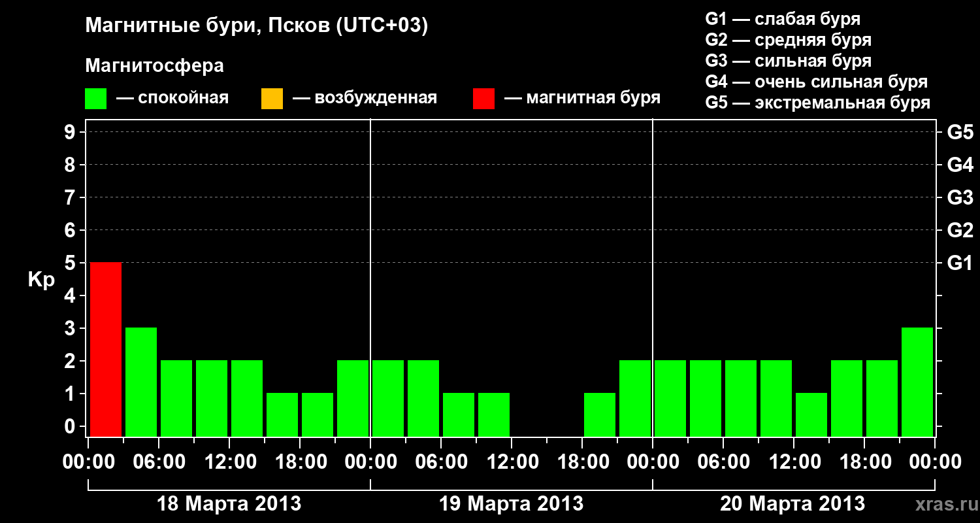Click the 'G4' label on right axis

(960, 165)
